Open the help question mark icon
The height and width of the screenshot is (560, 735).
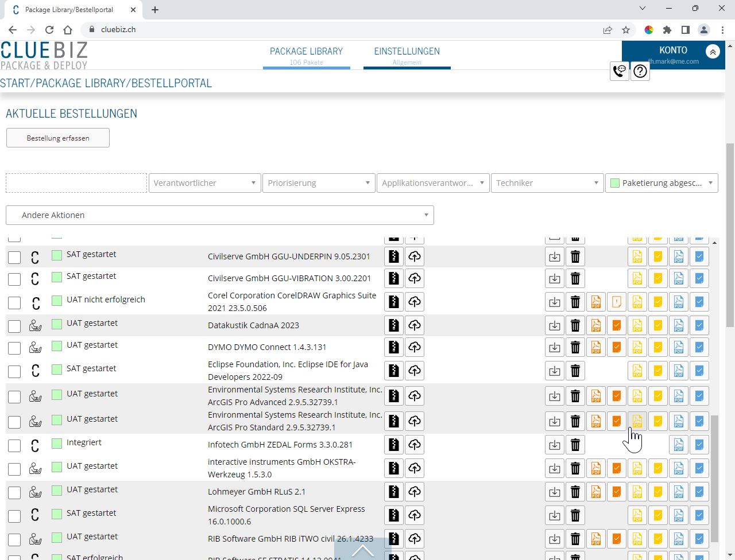tap(640, 71)
